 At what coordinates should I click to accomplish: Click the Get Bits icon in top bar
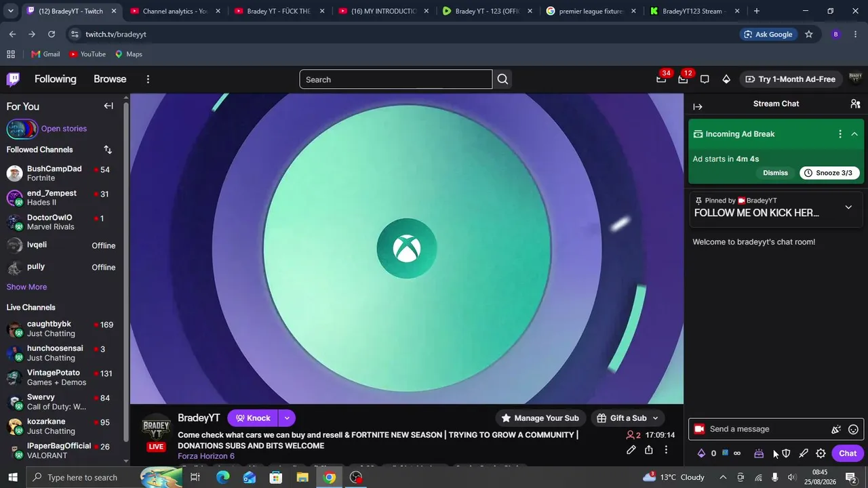(726, 79)
